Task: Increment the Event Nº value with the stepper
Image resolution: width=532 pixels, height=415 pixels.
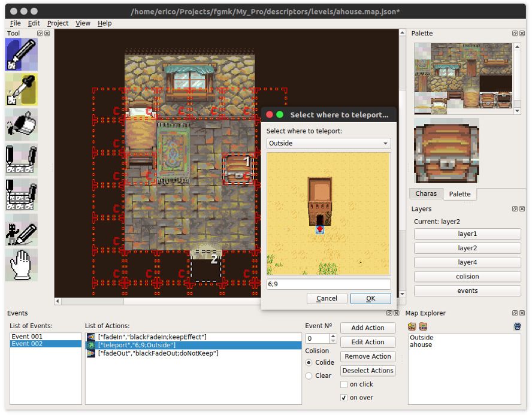Action: [332, 335]
